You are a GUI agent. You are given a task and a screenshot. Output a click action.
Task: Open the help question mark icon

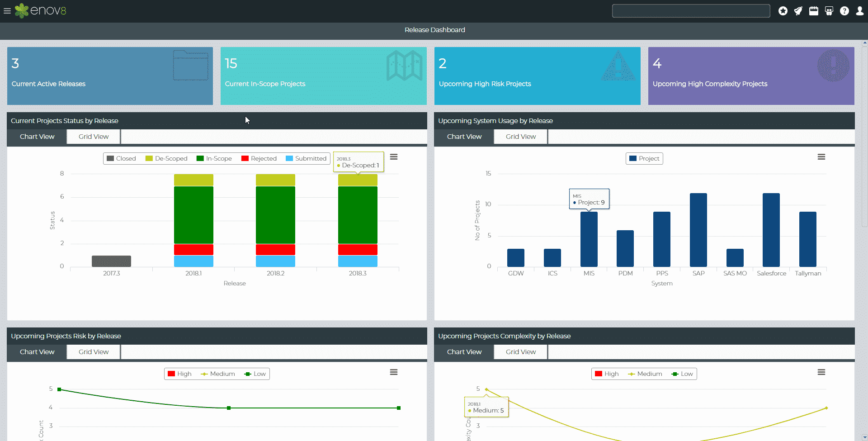(x=844, y=11)
